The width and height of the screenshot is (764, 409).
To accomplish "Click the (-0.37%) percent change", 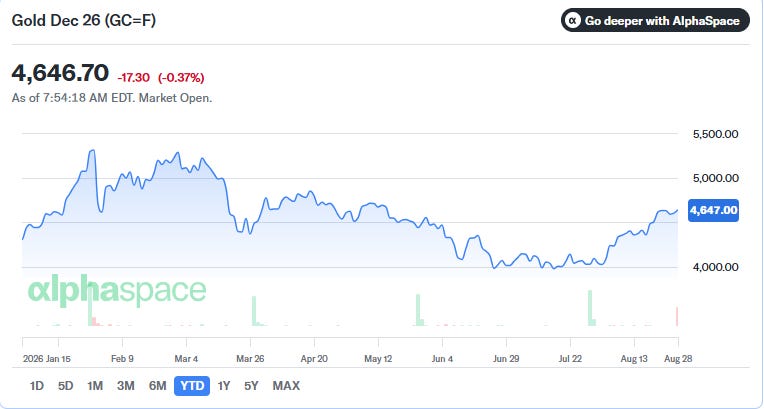I will (x=181, y=78).
